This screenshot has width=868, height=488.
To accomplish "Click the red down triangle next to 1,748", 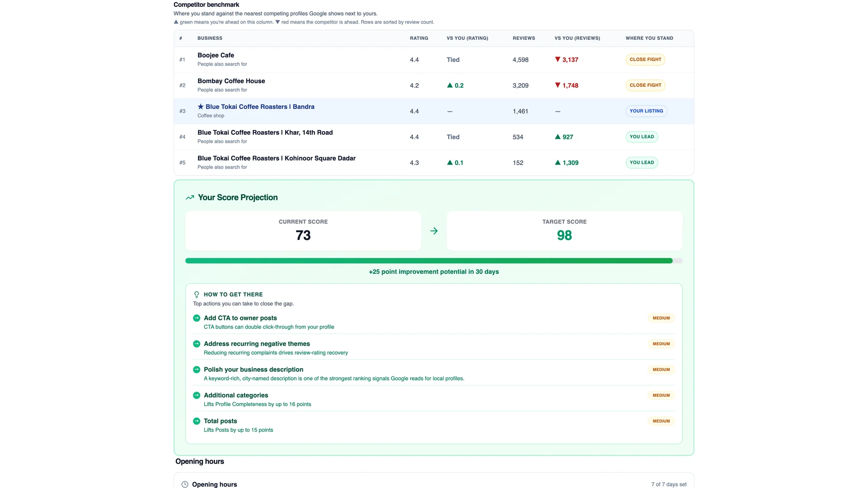I will coord(557,85).
